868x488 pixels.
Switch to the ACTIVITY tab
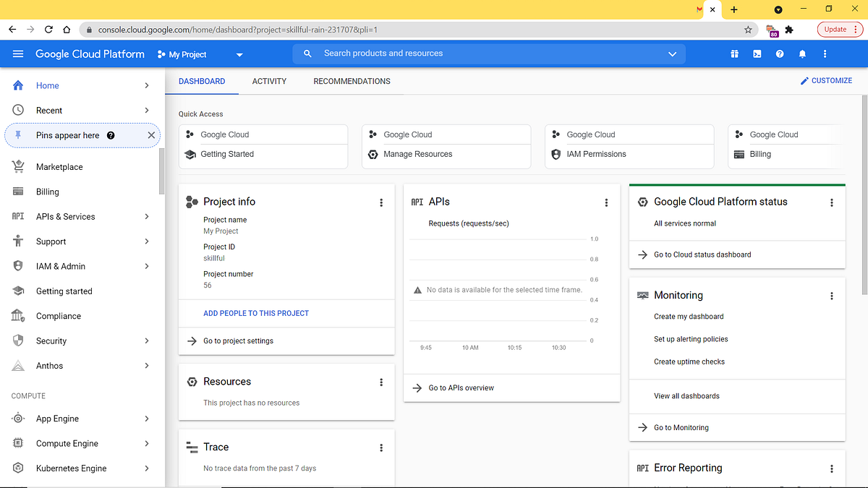point(269,81)
